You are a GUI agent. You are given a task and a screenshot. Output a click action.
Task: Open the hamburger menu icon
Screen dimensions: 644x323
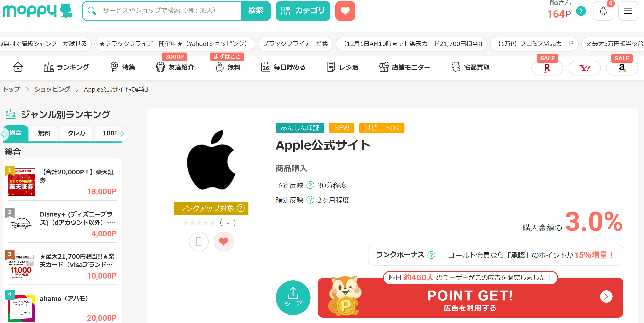pos(628,11)
